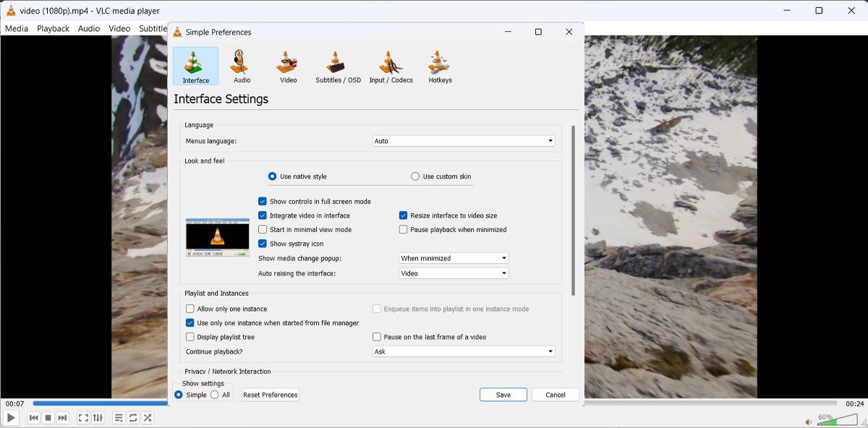The width and height of the screenshot is (868, 428).
Task: Open the Menus language dropdown
Action: [x=464, y=140]
